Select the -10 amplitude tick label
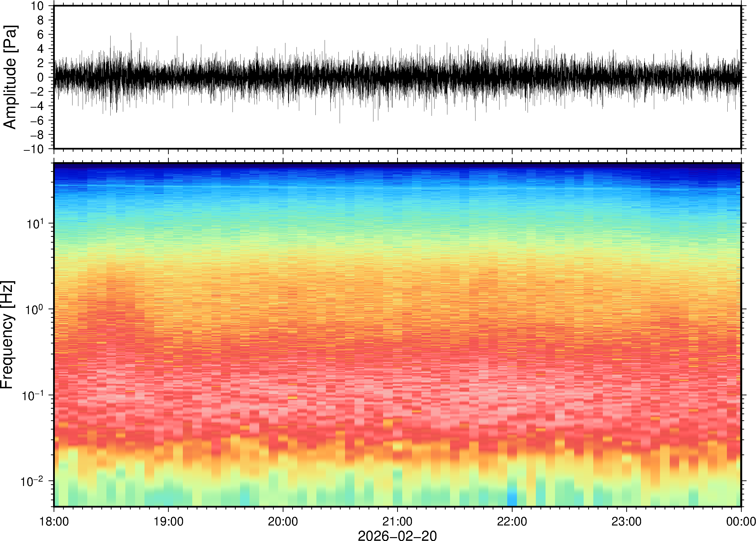 [x=34, y=149]
